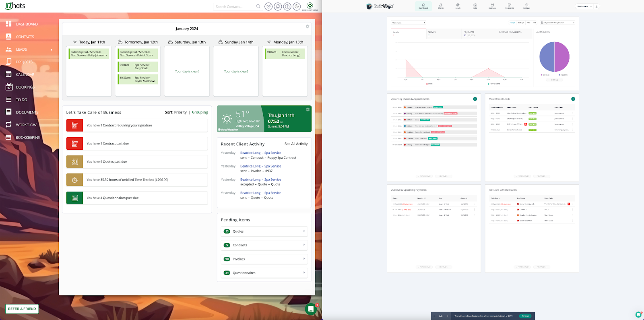Open Calendar in the 17hats sidebar
This screenshot has width=644, height=320.
pos(20,74)
